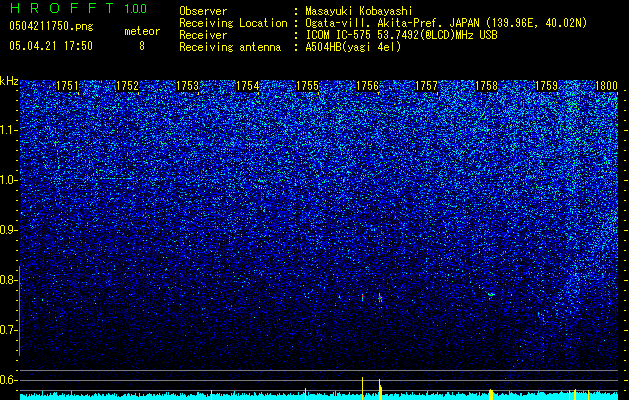The height and width of the screenshot is (400, 629).
Task: Click the 1800 time marker
Action: [606, 86]
